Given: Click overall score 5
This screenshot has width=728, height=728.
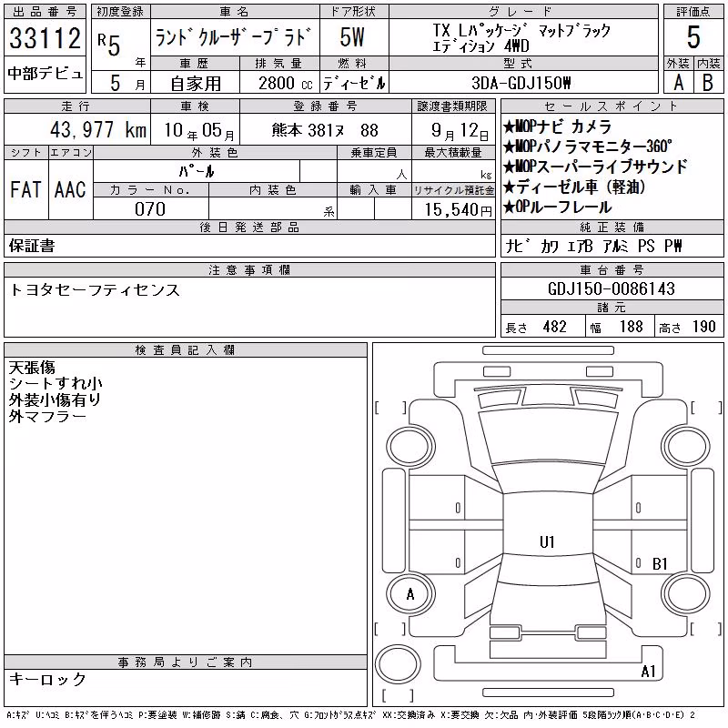Looking at the screenshot, I should click(693, 37).
